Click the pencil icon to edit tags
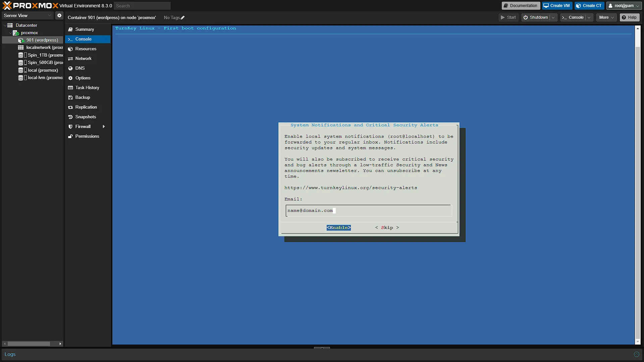This screenshot has width=644, height=362. 183,18
